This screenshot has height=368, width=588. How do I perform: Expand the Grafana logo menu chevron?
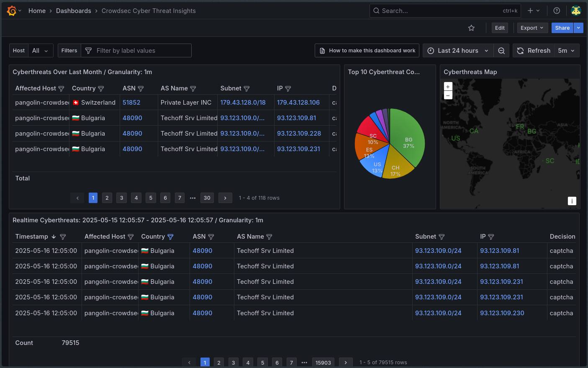20,11
